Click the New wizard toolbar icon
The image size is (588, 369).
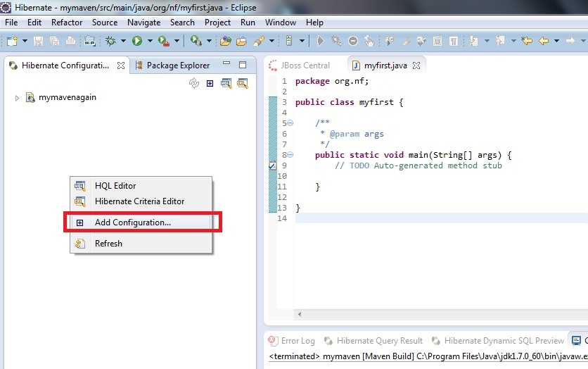pyautogui.click(x=12, y=41)
